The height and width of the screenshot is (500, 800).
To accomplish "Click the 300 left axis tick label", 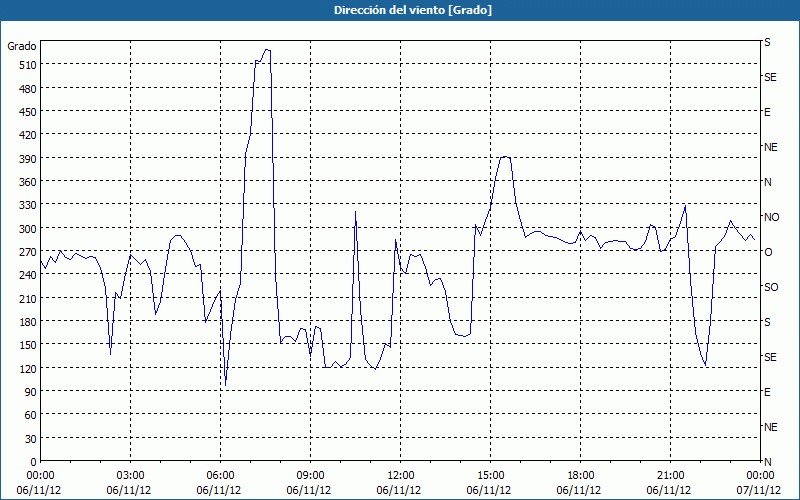I will click(28, 228).
